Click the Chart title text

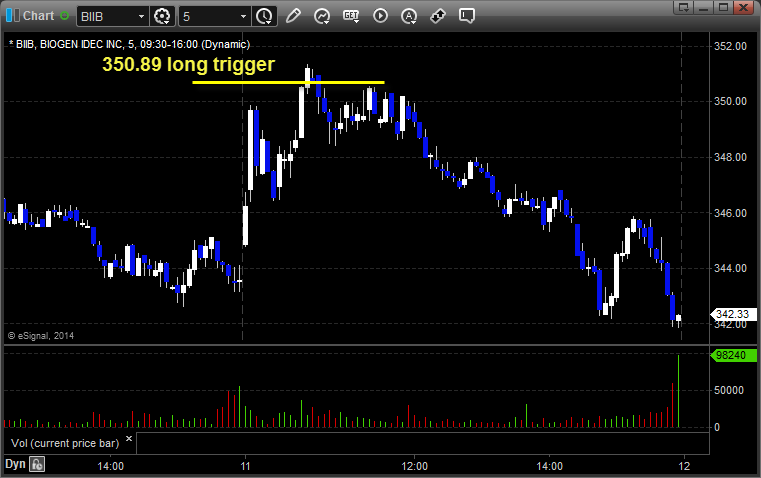coord(38,16)
